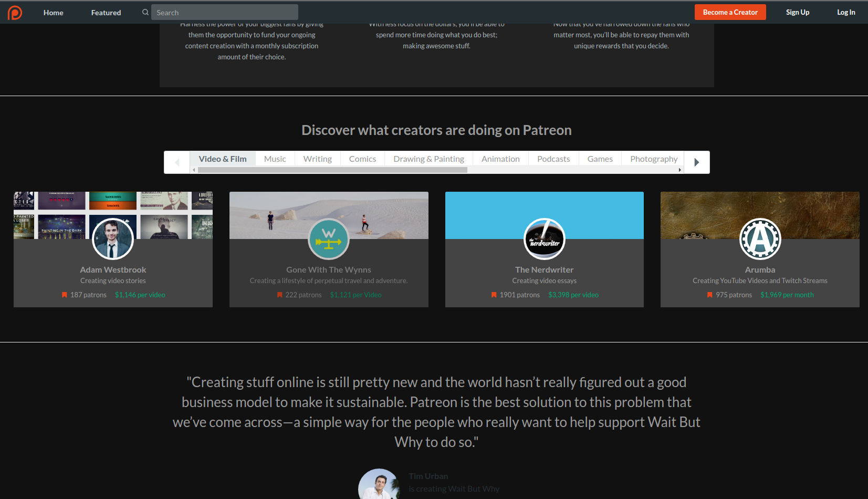
Task: Show next categories with right arrow
Action: coord(697,162)
